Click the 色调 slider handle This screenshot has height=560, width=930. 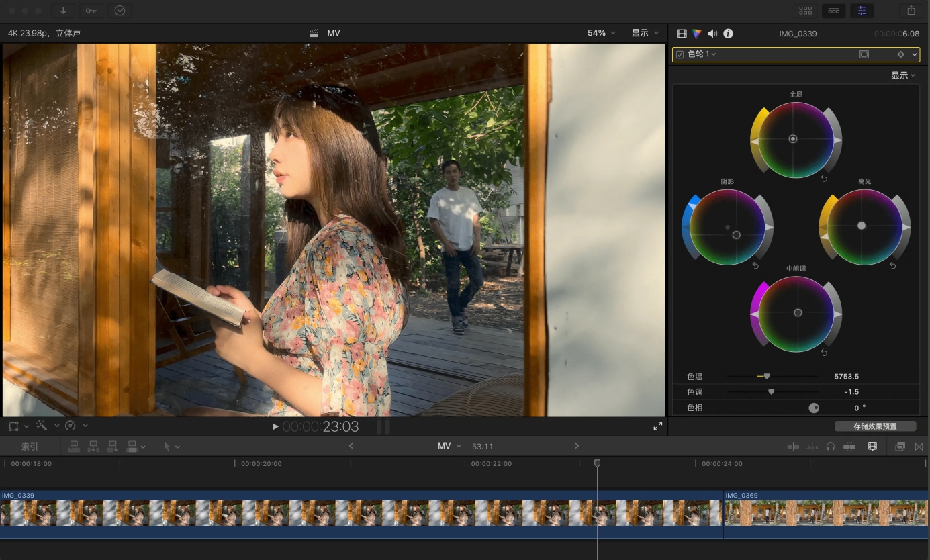point(771,391)
